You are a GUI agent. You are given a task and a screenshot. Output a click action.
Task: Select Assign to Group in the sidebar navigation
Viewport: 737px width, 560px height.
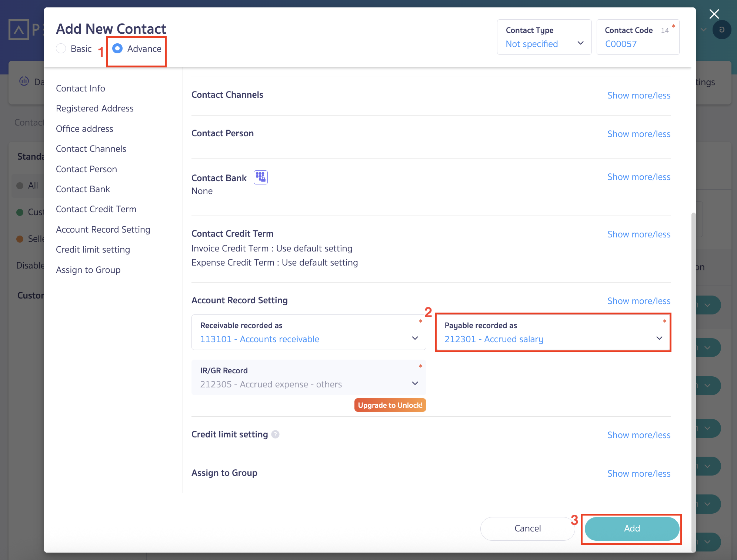pos(88,270)
